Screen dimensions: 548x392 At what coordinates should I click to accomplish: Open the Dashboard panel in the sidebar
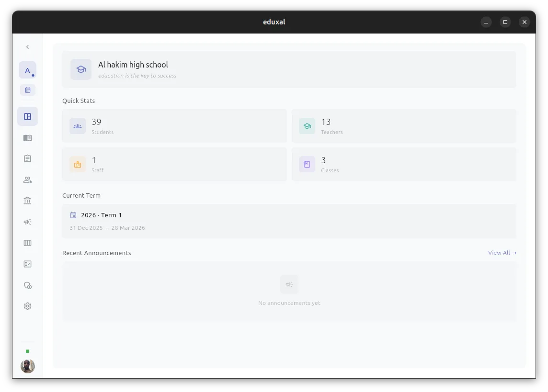click(x=27, y=116)
